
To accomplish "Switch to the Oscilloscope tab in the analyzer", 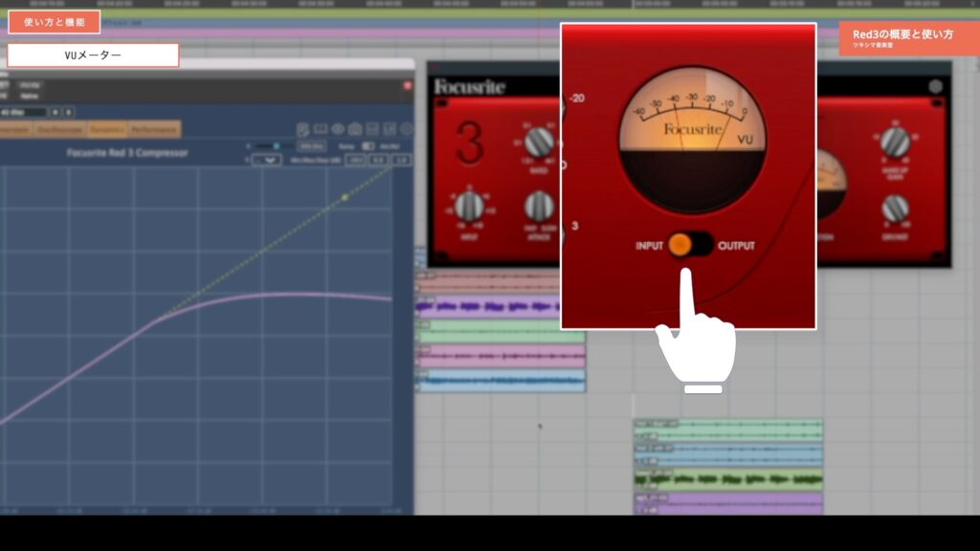I will [x=59, y=129].
